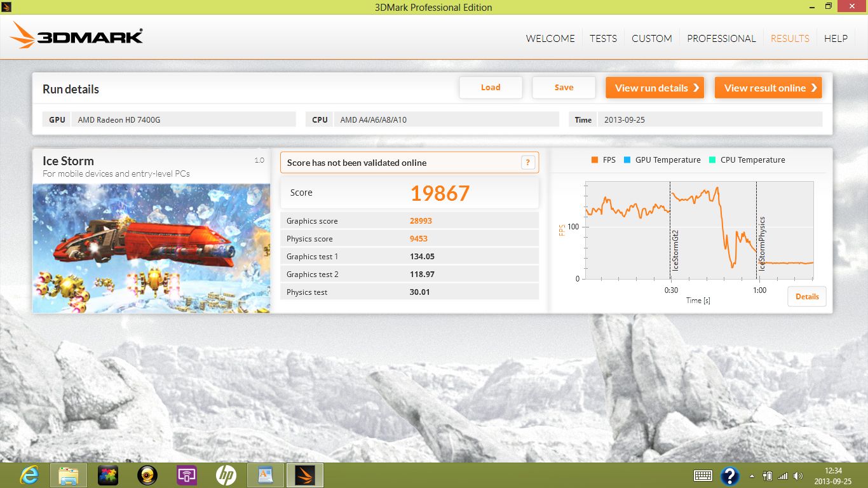Switch to the TESTS tab
This screenshot has height=488, width=868.
(x=603, y=38)
